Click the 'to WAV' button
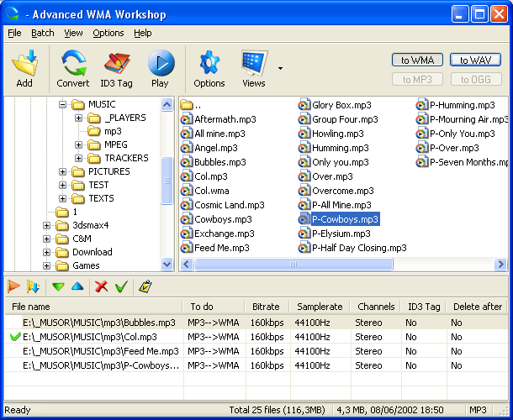513x420 pixels. click(x=476, y=60)
